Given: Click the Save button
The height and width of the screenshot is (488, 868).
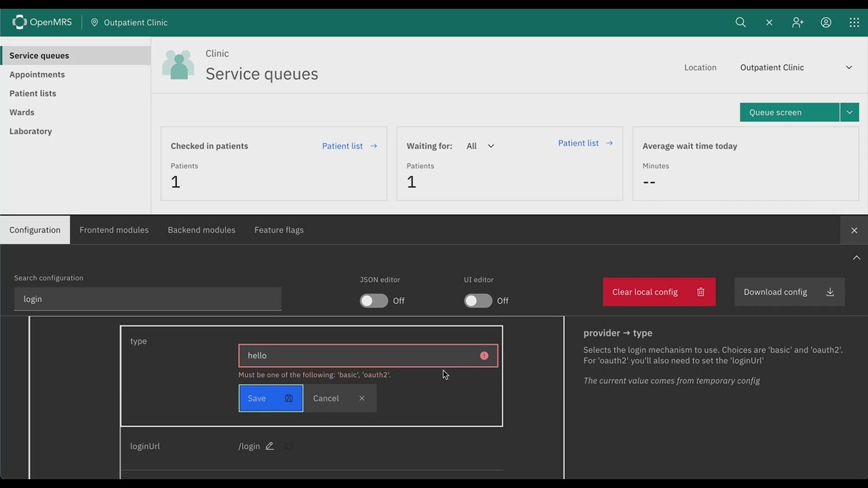Looking at the screenshot, I should click(x=271, y=399).
